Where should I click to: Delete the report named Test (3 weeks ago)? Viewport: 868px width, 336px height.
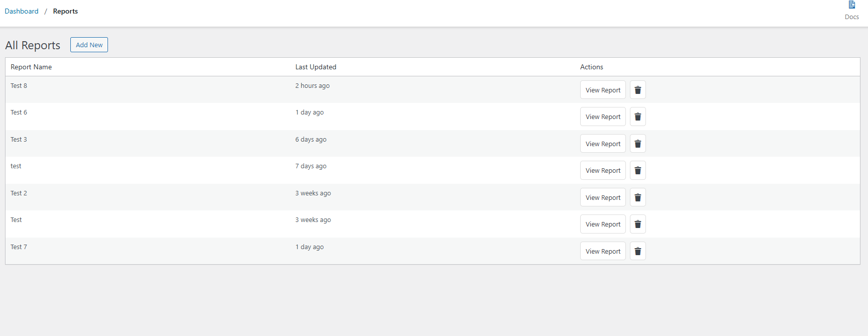click(637, 224)
